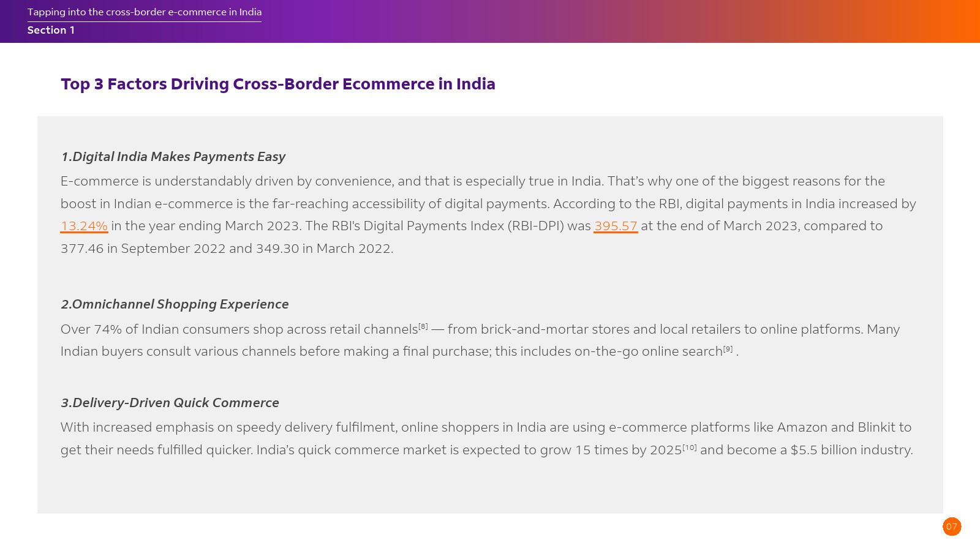
Task: Click footnote [10] next to 2025
Action: pyautogui.click(x=690, y=448)
